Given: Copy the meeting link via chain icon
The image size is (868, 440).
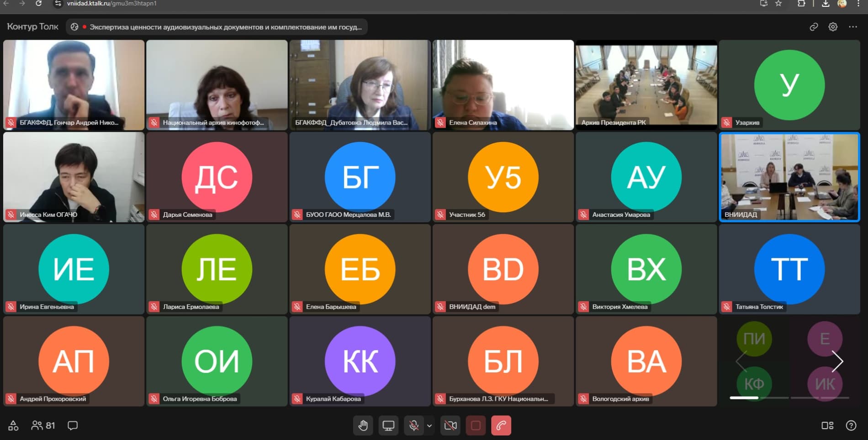Looking at the screenshot, I should [814, 27].
